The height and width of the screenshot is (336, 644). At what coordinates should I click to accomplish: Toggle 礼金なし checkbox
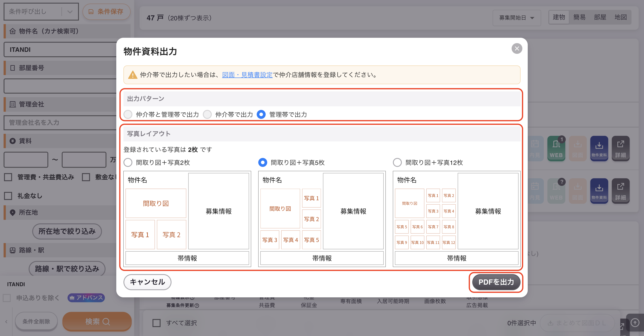pos(8,196)
